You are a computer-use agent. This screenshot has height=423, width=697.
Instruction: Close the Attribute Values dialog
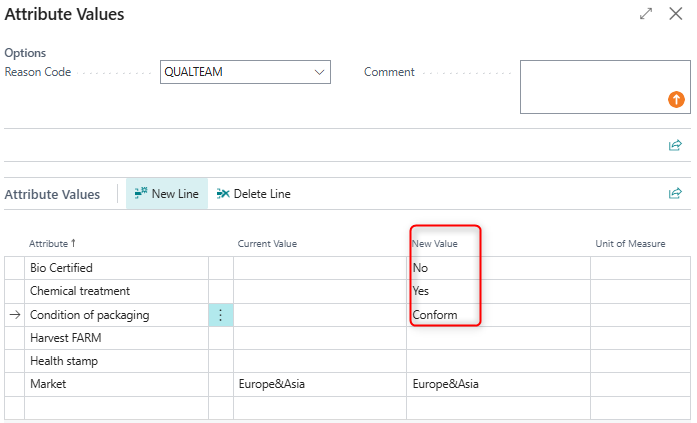pyautogui.click(x=676, y=15)
